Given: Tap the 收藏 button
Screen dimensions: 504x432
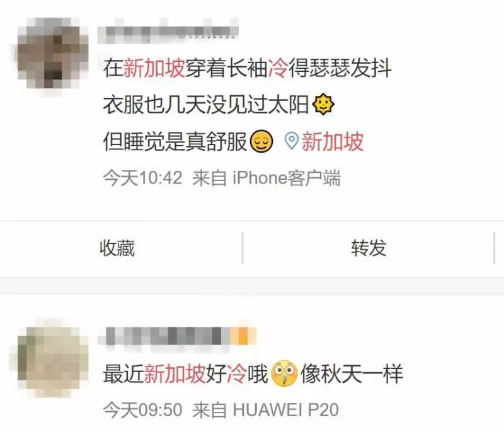Looking at the screenshot, I should coord(117,248).
